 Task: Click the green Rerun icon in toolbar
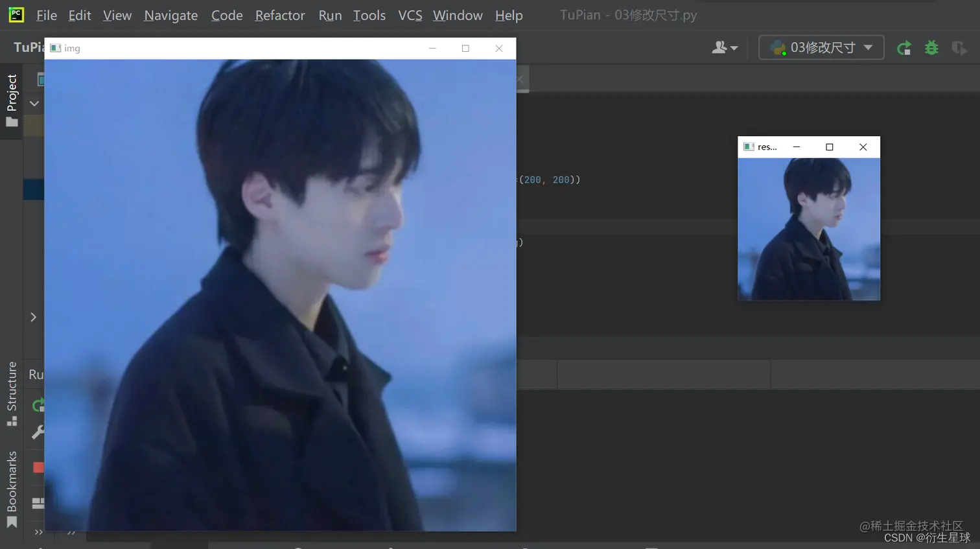904,47
